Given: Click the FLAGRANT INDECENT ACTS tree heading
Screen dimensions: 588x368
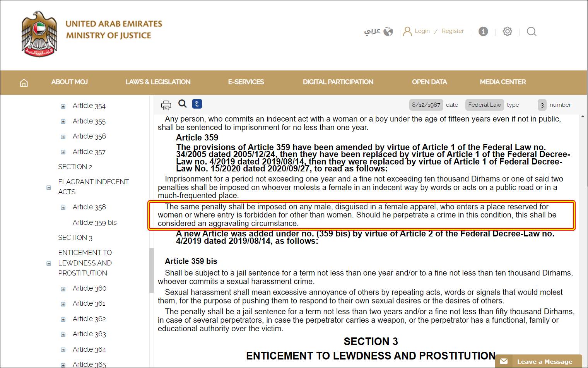Looking at the screenshot, I should pos(93,187).
